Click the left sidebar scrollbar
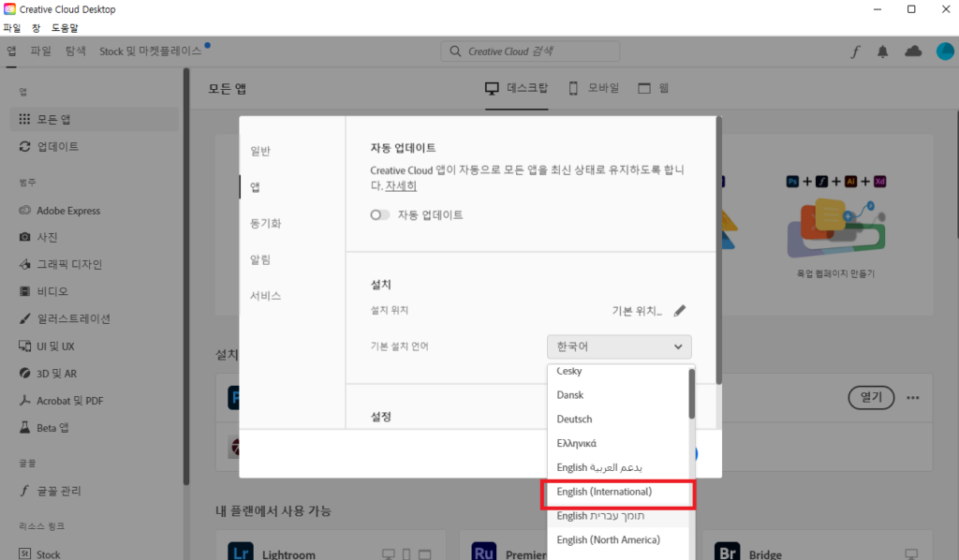The height and width of the screenshot is (560, 959). click(x=186, y=275)
